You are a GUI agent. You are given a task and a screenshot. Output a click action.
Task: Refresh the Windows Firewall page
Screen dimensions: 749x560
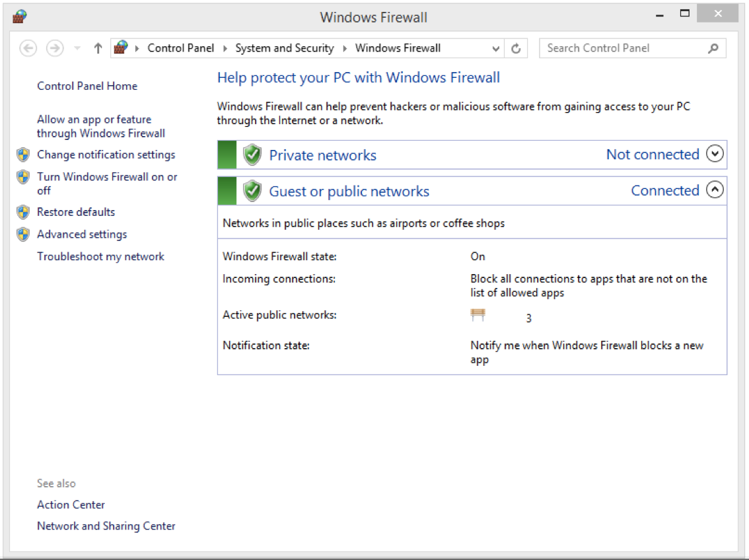(x=516, y=48)
